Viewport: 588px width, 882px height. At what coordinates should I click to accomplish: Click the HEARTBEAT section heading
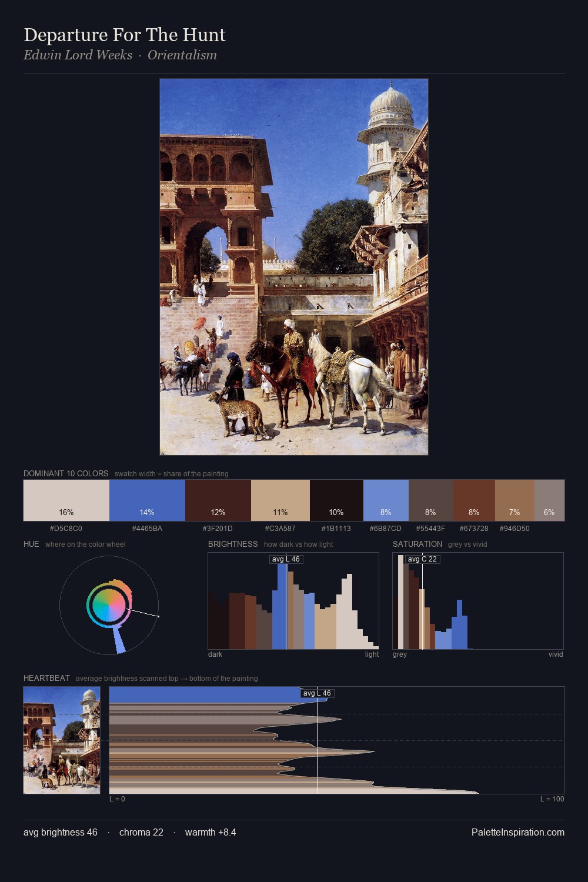point(46,678)
